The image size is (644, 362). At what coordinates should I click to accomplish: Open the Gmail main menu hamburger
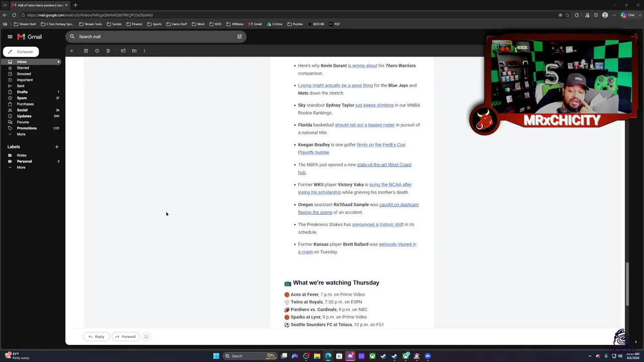click(10, 37)
